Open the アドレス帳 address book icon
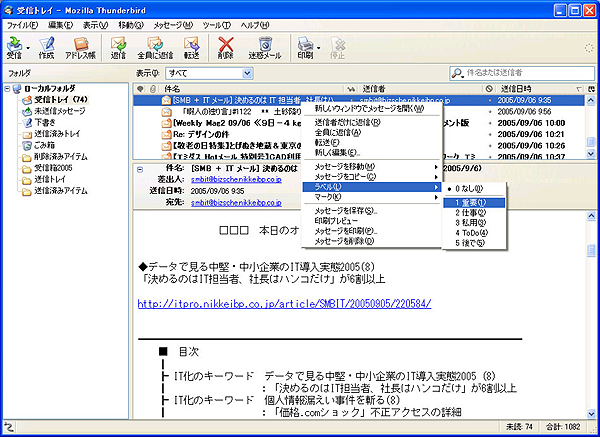Screen dimensions: 600x437 80,47
